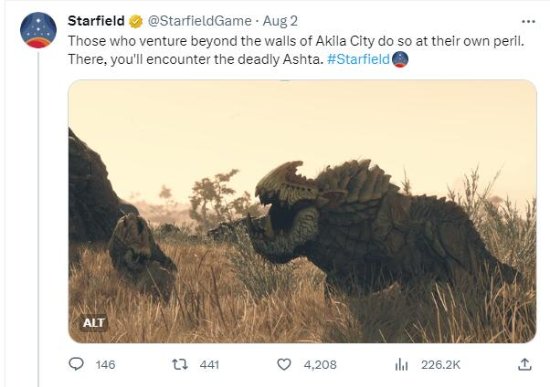
Task: Click the Starfield emoji after the hashtag
Action: (400, 59)
